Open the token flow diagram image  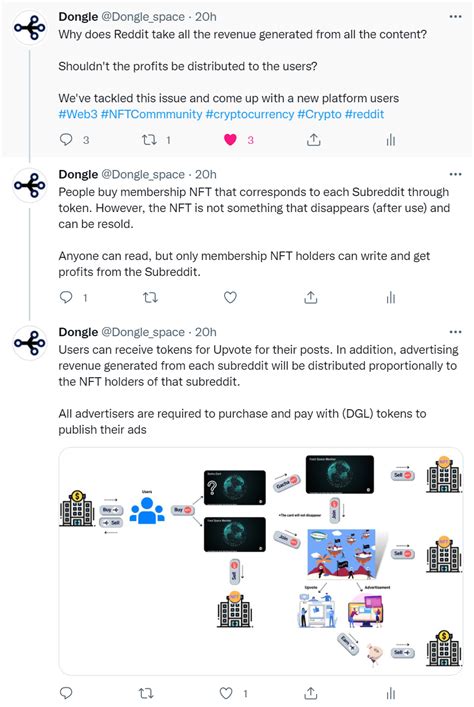261,561
